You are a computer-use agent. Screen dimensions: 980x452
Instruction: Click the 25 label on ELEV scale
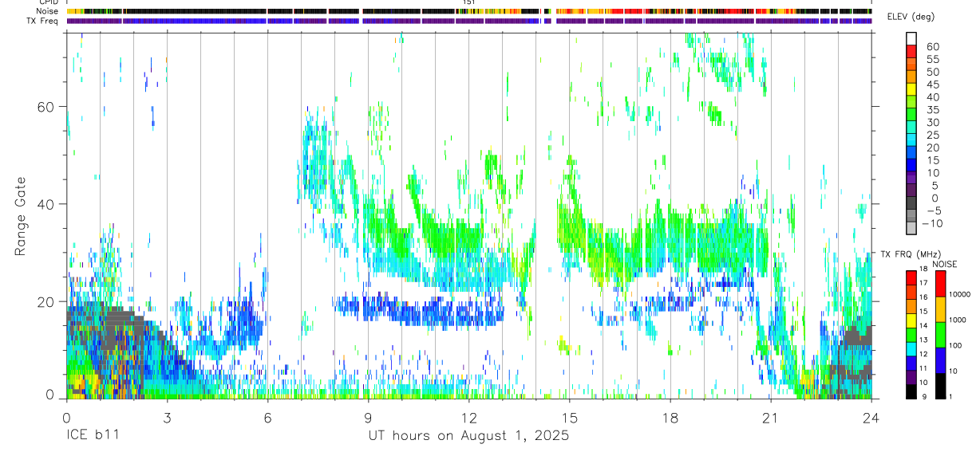click(932, 135)
